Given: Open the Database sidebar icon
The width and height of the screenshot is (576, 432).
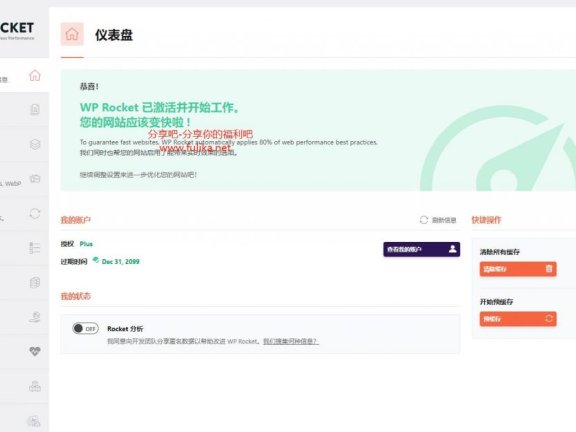Looking at the screenshot, I should pyautogui.click(x=35, y=282).
